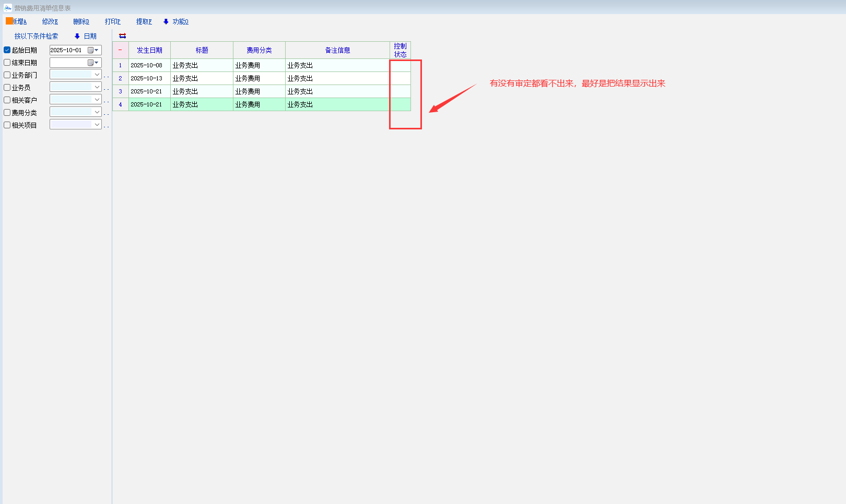This screenshot has width=846, height=504.
Task: Enable the 结束日期 filter checkbox
Action: point(7,63)
